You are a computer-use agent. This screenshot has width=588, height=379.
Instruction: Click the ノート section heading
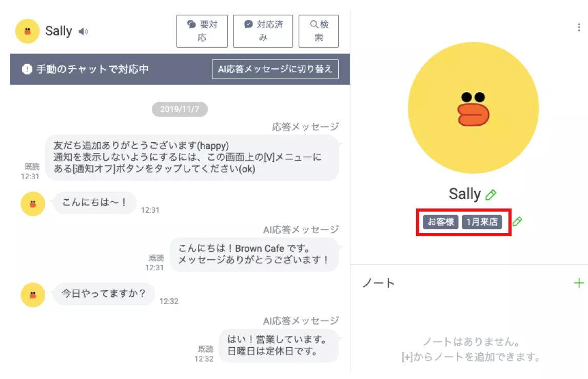click(x=378, y=283)
